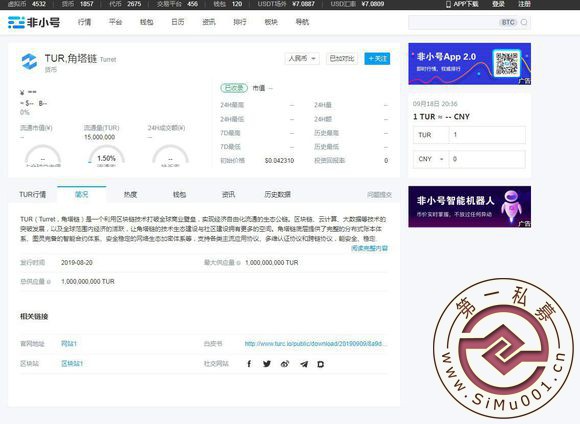Click the 流通市值 gauge

coord(43,156)
